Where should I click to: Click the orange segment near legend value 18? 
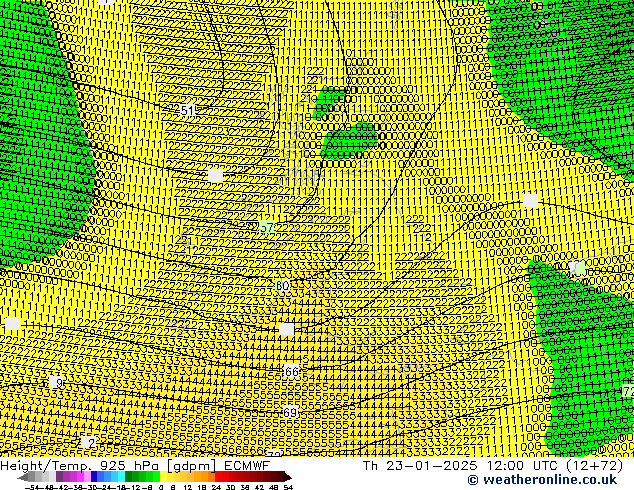point(205,477)
